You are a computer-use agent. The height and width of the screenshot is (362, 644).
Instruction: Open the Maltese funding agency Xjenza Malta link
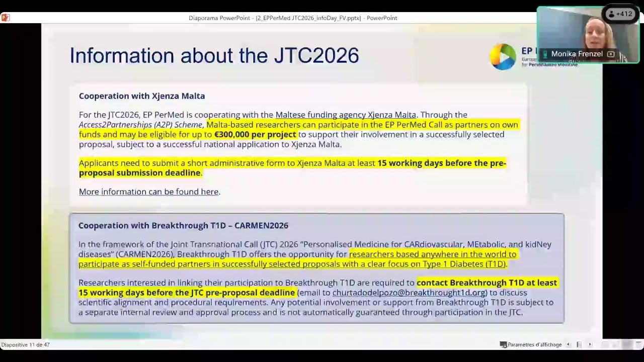346,115
